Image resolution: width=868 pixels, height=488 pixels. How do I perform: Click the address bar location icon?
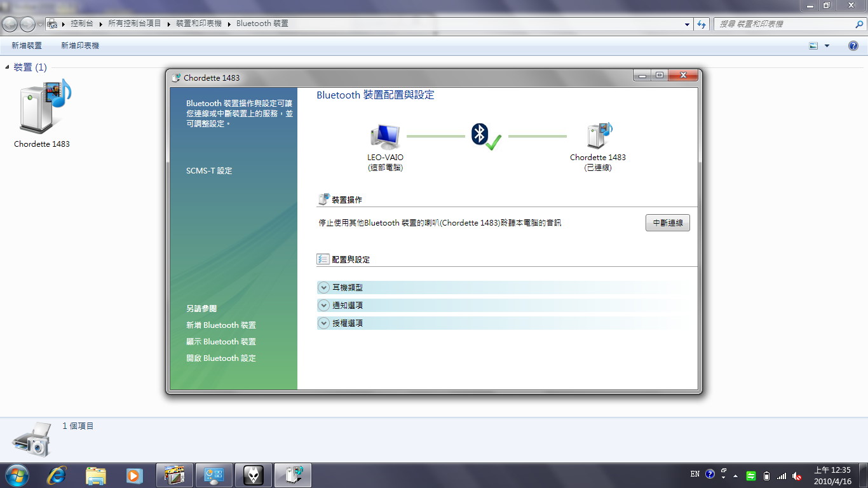pyautogui.click(x=53, y=24)
